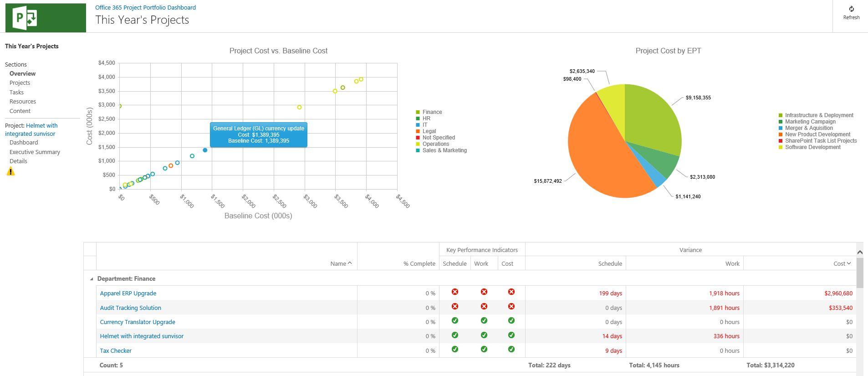This screenshot has width=868, height=376.
Task: Open the Variance Cost column sort dropdown
Action: [x=849, y=263]
